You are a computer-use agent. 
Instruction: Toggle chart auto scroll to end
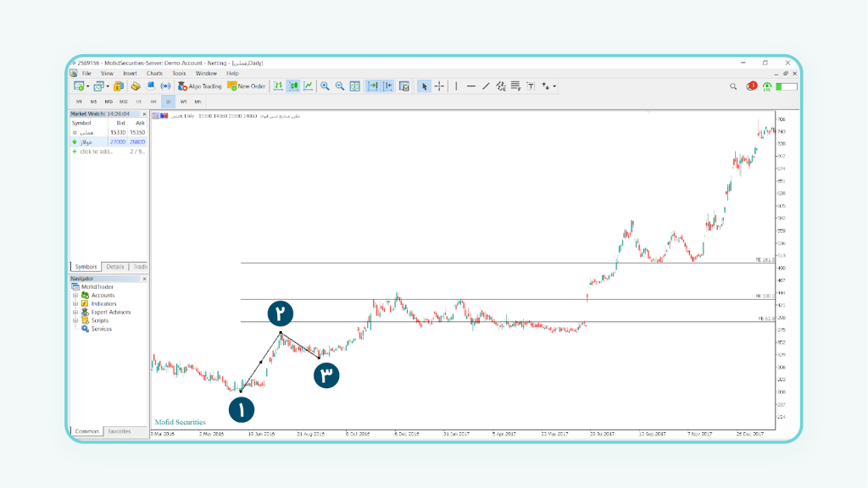pos(373,86)
